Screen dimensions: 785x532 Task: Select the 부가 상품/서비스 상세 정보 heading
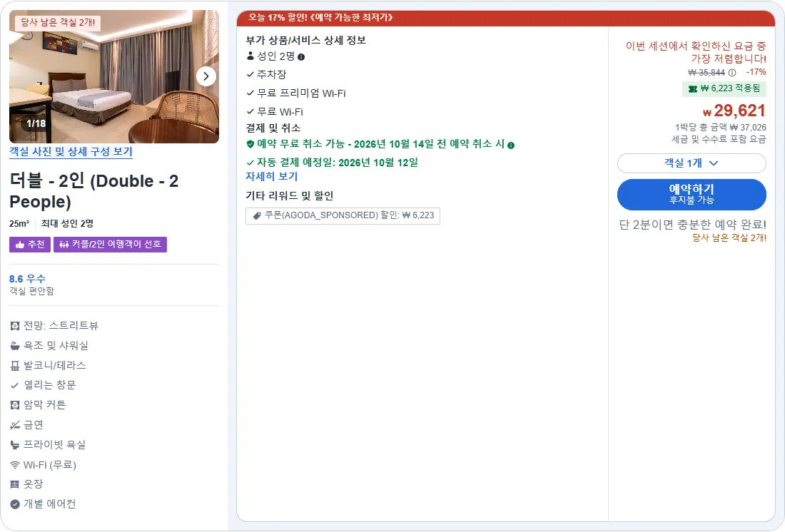(x=306, y=41)
